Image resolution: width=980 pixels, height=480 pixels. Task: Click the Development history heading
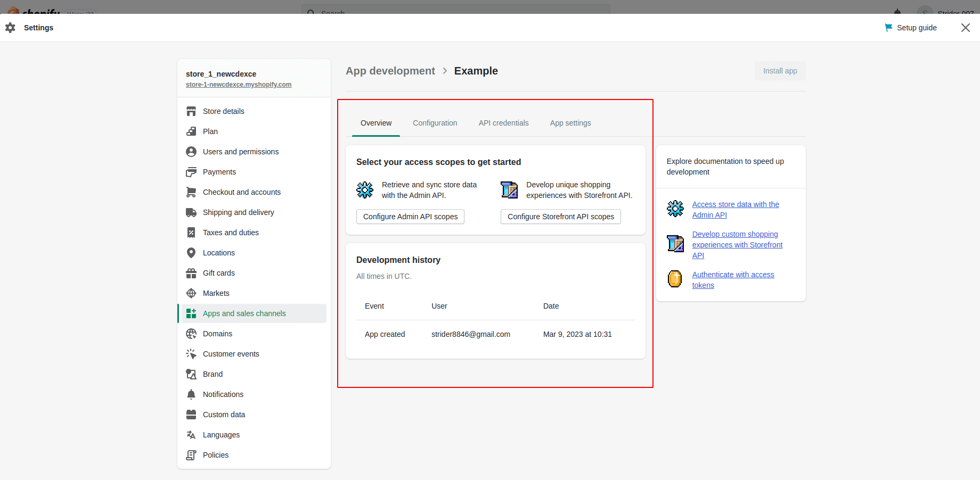pyautogui.click(x=398, y=260)
